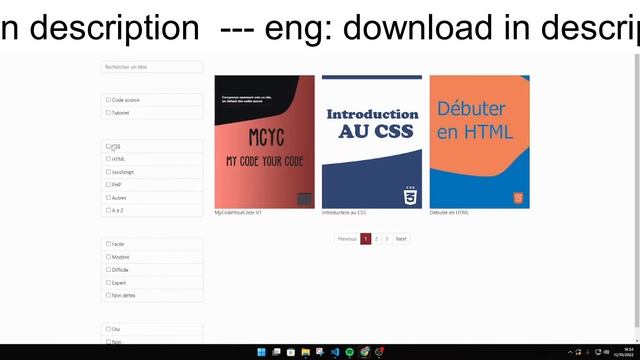640x360 pixels.
Task: Open the Débuter en HTML cover
Action: click(480, 142)
